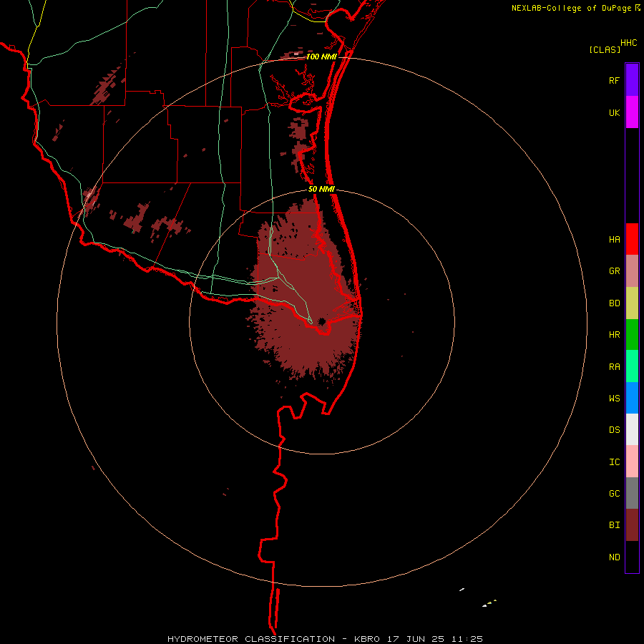Screen dimensions: 644x644
Task: Click the ND legend label
Action: point(614,557)
